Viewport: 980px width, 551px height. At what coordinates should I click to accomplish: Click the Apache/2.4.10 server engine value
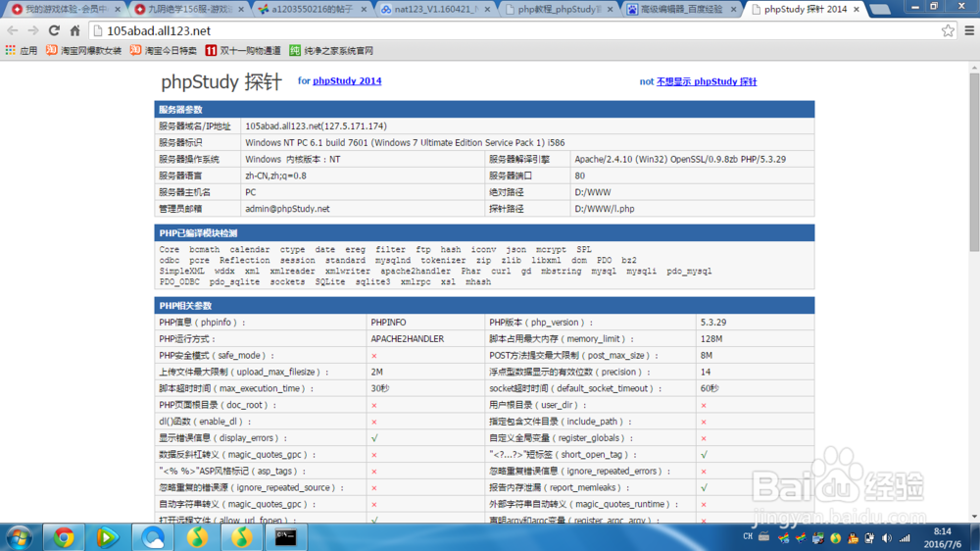coord(680,160)
